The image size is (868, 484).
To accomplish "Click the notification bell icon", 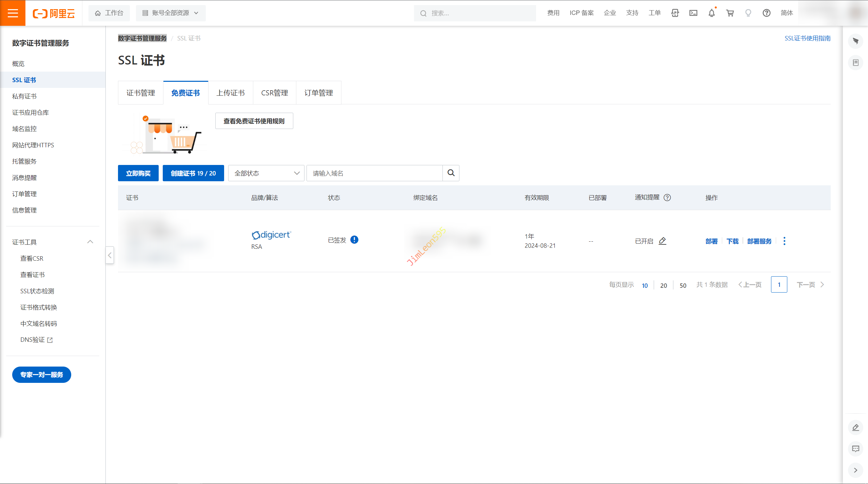I will tap(711, 13).
